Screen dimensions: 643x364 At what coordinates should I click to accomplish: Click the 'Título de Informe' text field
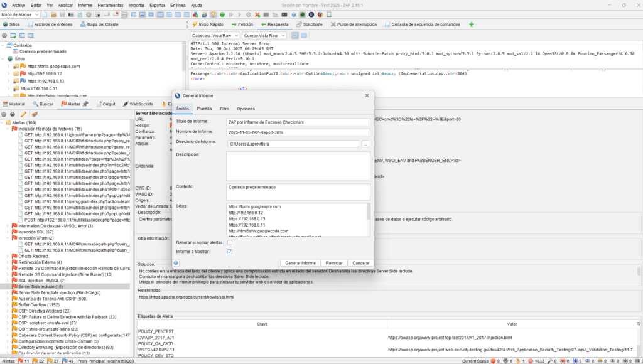[x=298, y=122]
